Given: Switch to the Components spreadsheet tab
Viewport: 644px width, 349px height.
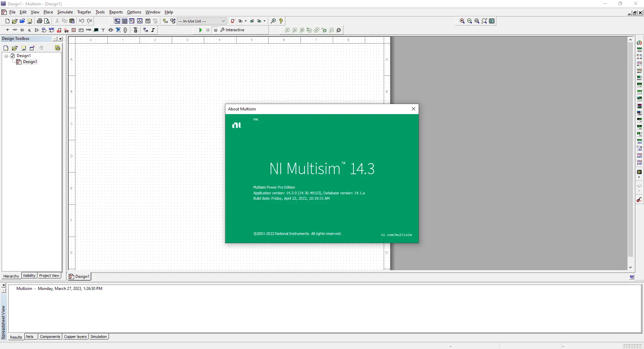Looking at the screenshot, I should (x=50, y=337).
